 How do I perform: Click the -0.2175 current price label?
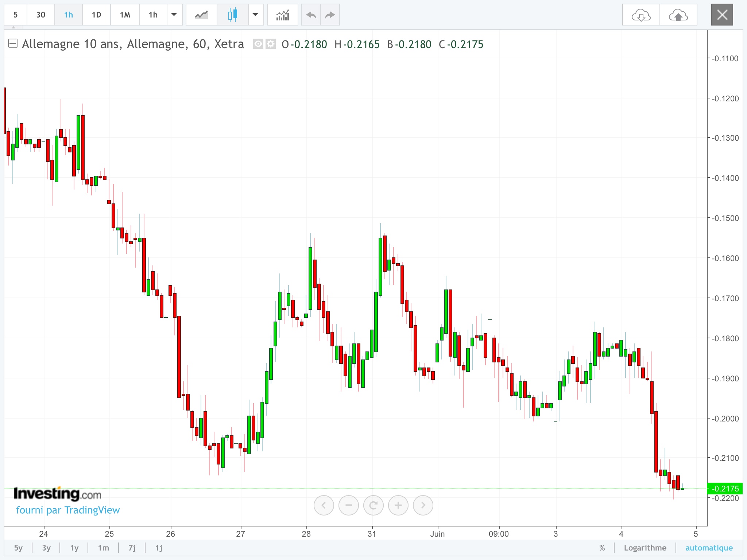(x=725, y=489)
